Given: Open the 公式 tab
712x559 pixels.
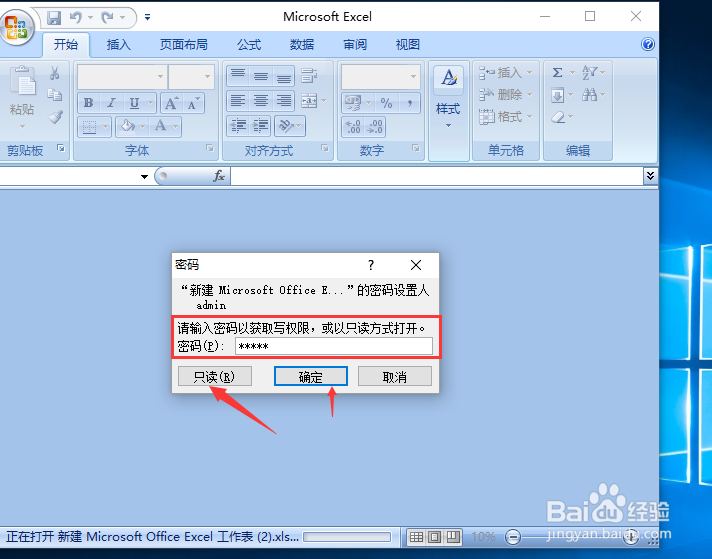Looking at the screenshot, I should 249,45.
